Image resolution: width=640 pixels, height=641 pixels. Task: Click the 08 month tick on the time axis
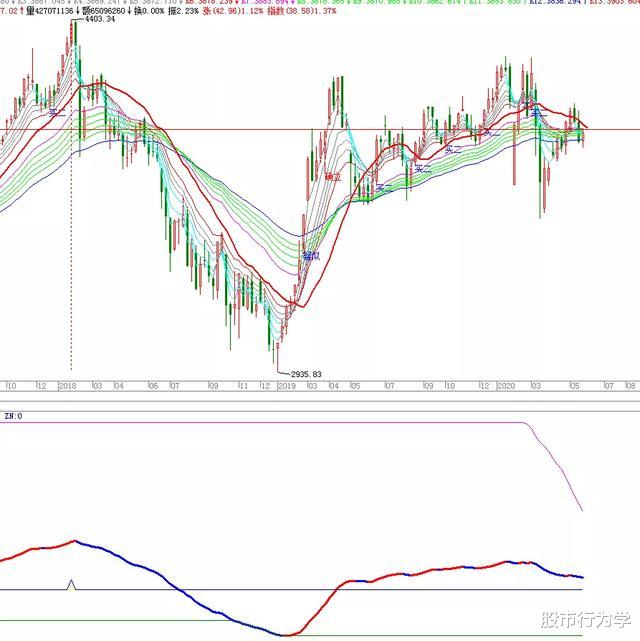[x=630, y=386]
